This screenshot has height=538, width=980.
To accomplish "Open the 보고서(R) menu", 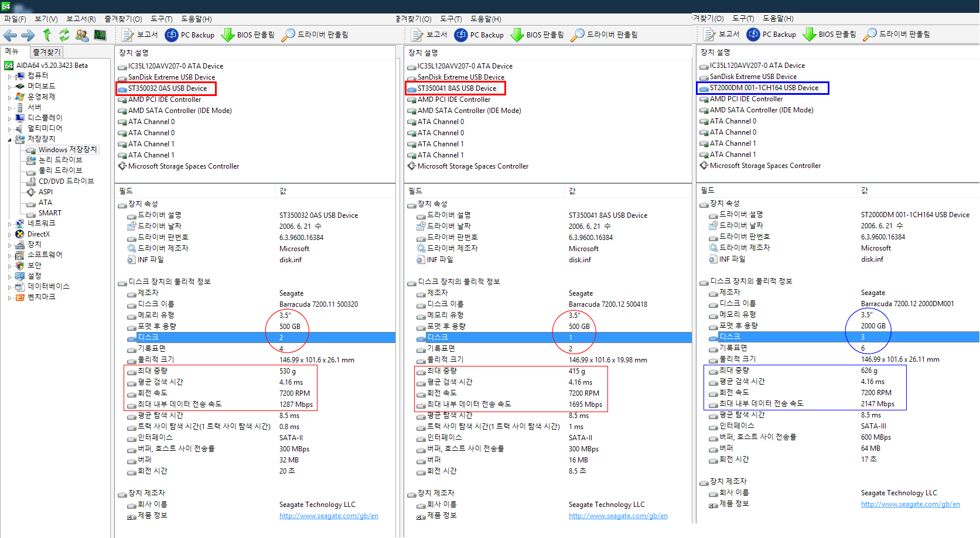I will [x=81, y=19].
